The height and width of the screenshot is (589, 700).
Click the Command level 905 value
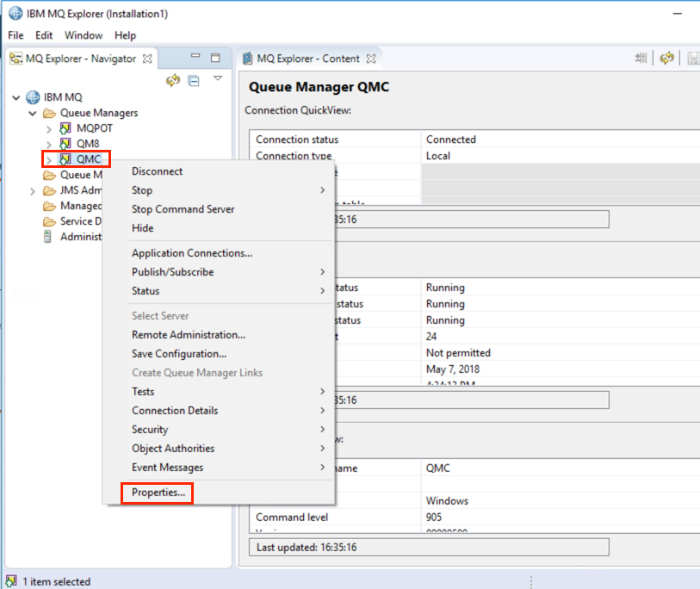click(433, 518)
